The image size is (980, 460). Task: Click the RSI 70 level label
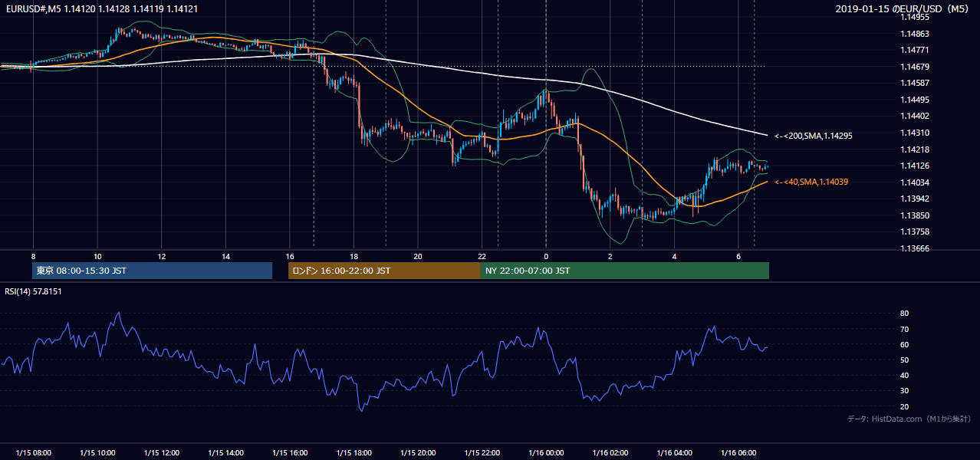904,329
